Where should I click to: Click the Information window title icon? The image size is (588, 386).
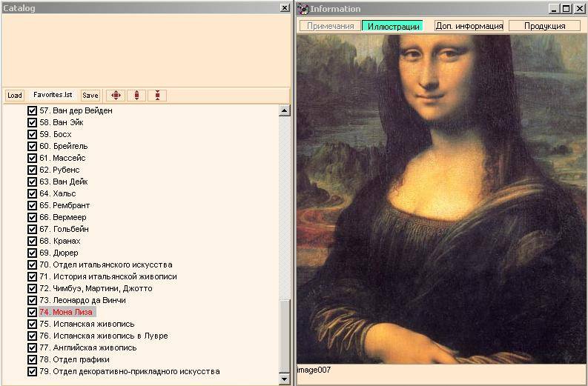coord(303,9)
